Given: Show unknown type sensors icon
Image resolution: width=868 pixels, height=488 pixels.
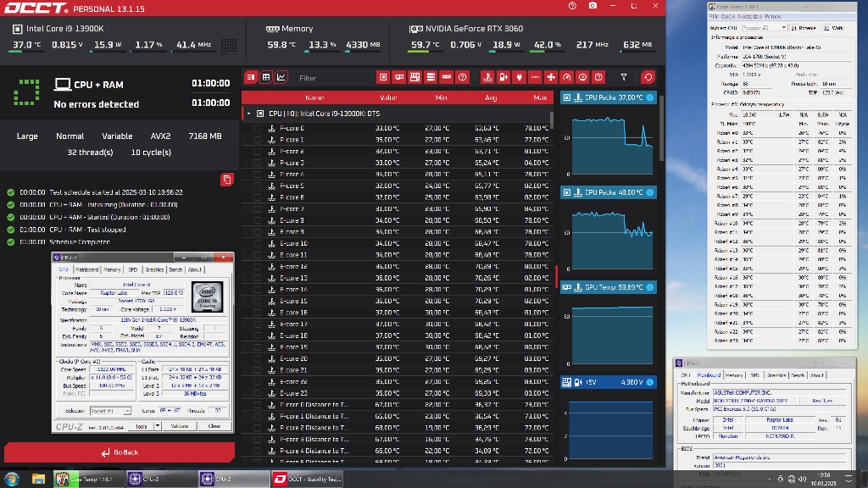Looking at the screenshot, I should 598,77.
